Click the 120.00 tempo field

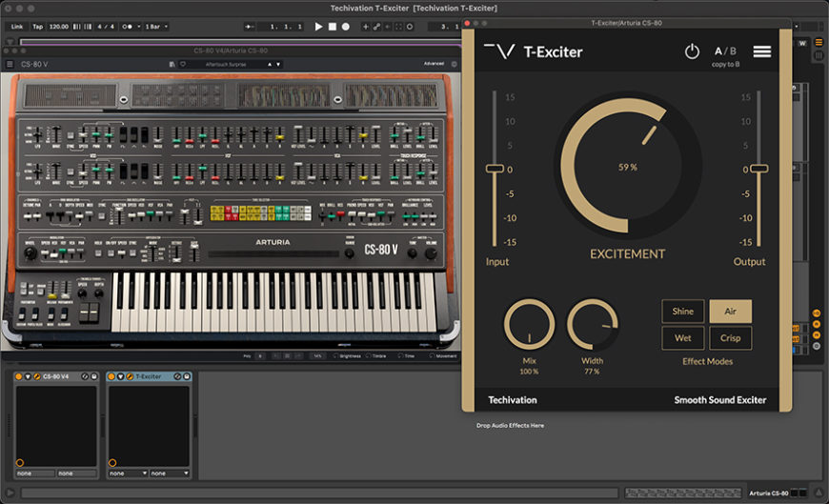point(59,27)
